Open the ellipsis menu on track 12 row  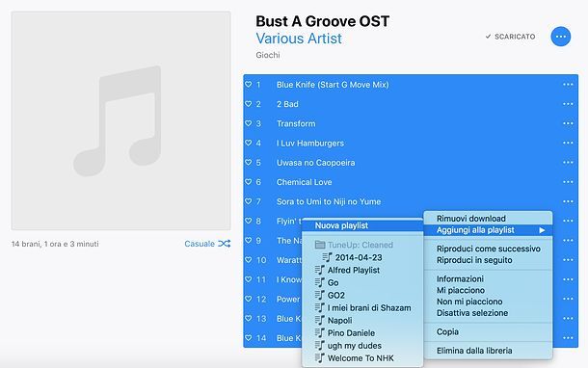(568, 299)
